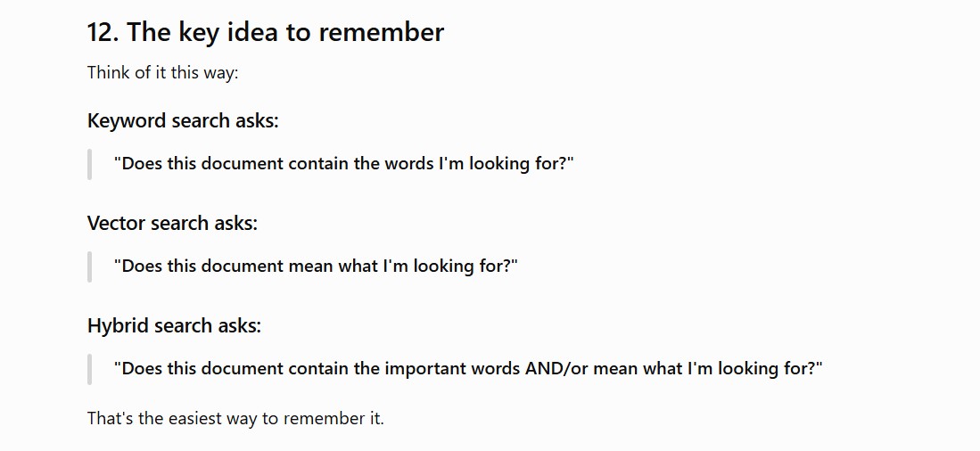Click the hybrid quote with 'AND/or'
Viewport: 980px width, 451px height.
click(x=469, y=368)
